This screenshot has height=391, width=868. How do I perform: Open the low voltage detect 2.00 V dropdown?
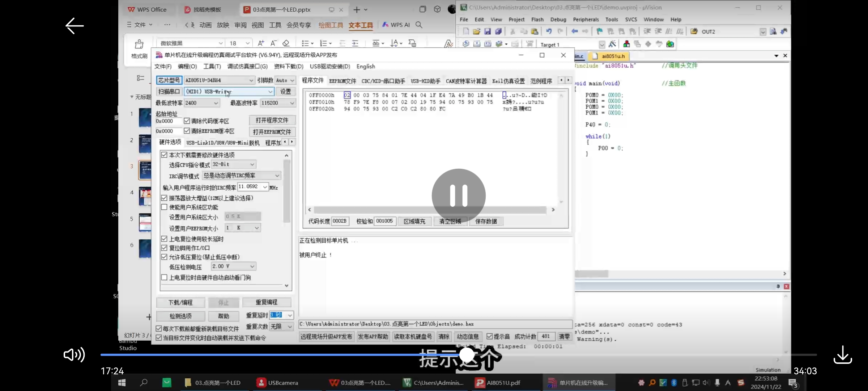(234, 266)
